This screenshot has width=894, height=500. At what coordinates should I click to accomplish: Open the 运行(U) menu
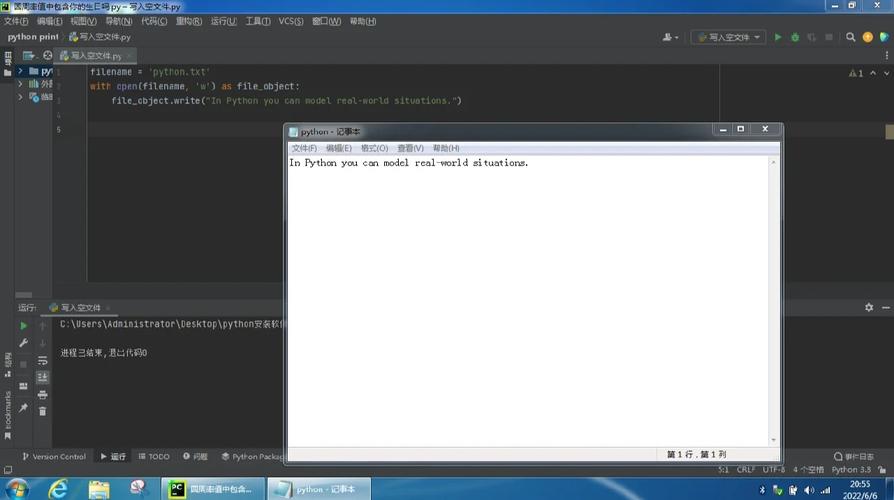point(224,21)
